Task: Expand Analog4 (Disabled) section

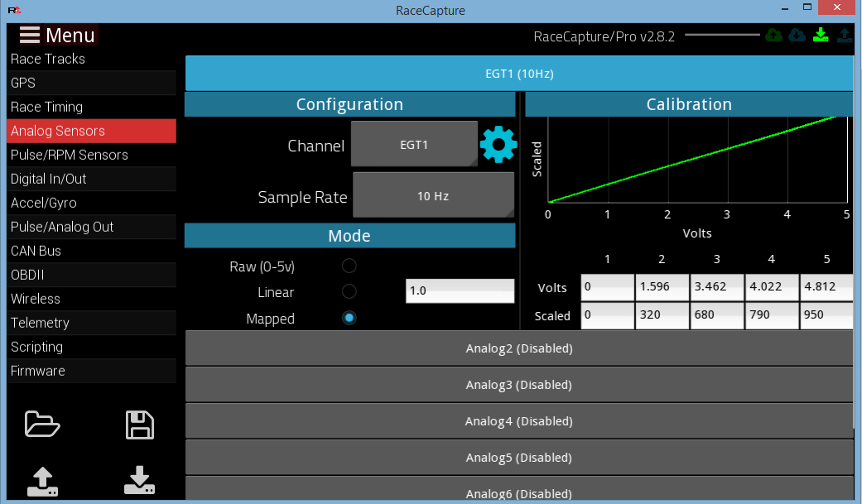Action: coord(519,420)
